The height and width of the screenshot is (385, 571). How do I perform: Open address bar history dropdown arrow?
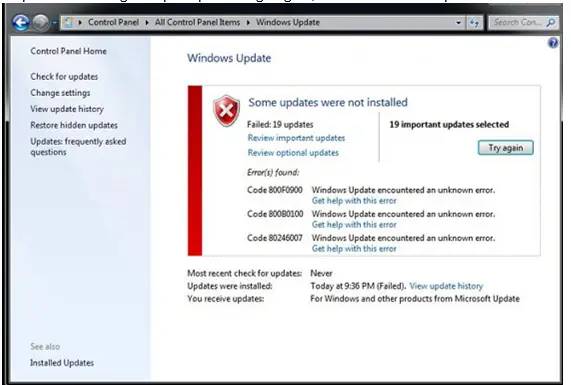[458, 23]
